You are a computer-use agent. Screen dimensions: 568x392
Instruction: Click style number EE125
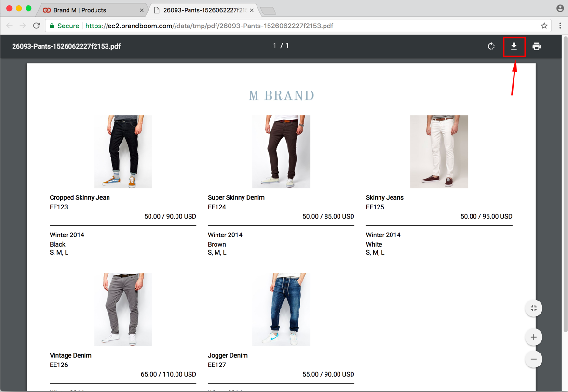tap(375, 207)
